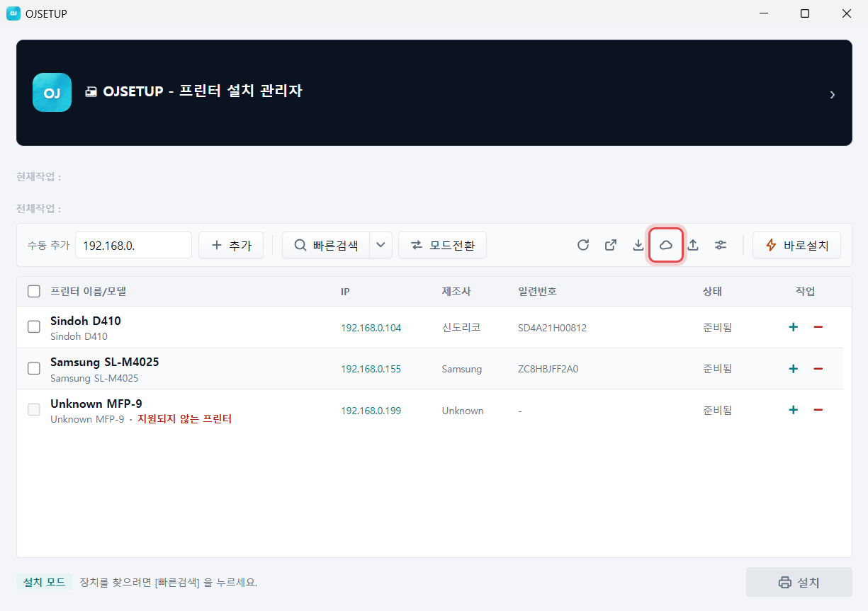This screenshot has width=868, height=611.
Task: Click manufacturer Unknown cell
Action: (x=463, y=411)
